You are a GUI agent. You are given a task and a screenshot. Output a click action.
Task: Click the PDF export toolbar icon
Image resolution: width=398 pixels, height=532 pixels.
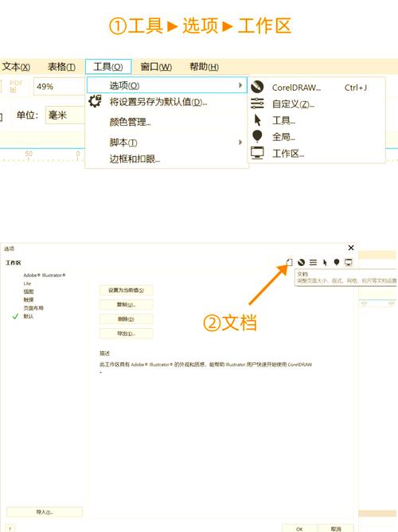[16, 86]
